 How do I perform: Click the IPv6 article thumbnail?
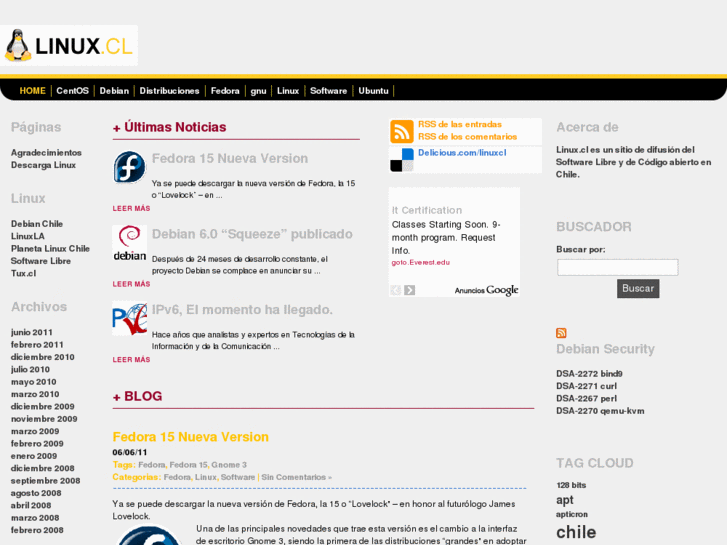coord(129,318)
